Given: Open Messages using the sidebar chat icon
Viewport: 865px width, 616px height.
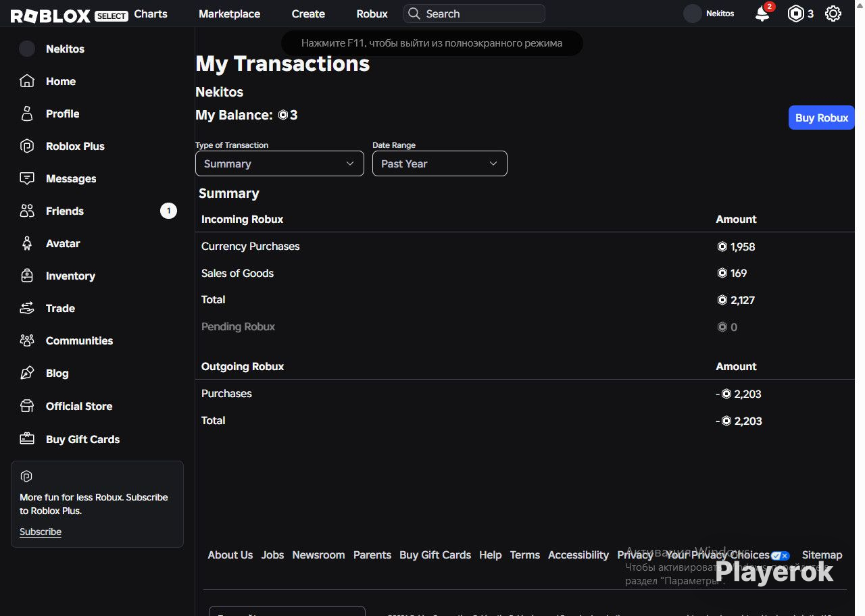Looking at the screenshot, I should coord(27,178).
